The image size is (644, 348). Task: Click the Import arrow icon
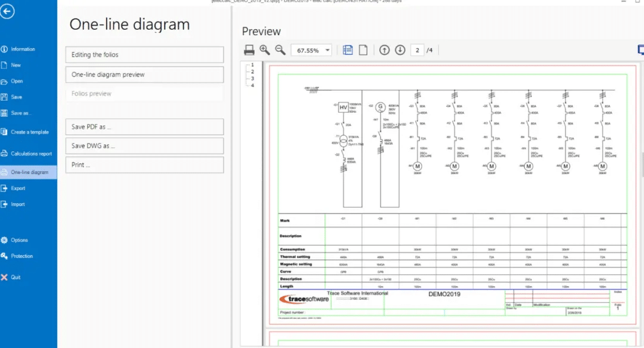pyautogui.click(x=4, y=204)
